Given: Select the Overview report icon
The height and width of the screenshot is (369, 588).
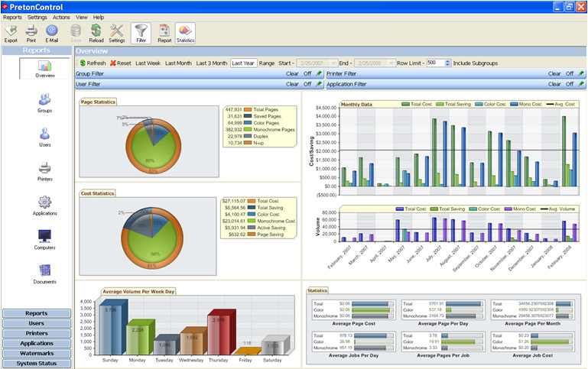Looking at the screenshot, I should (x=44, y=69).
